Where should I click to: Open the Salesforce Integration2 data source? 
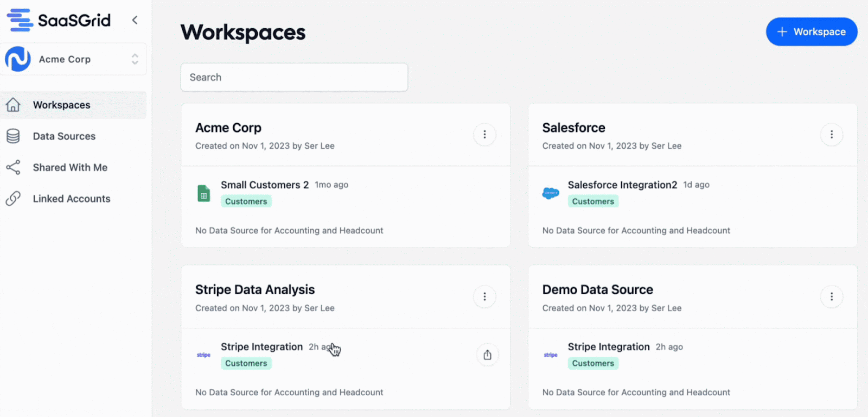622,185
